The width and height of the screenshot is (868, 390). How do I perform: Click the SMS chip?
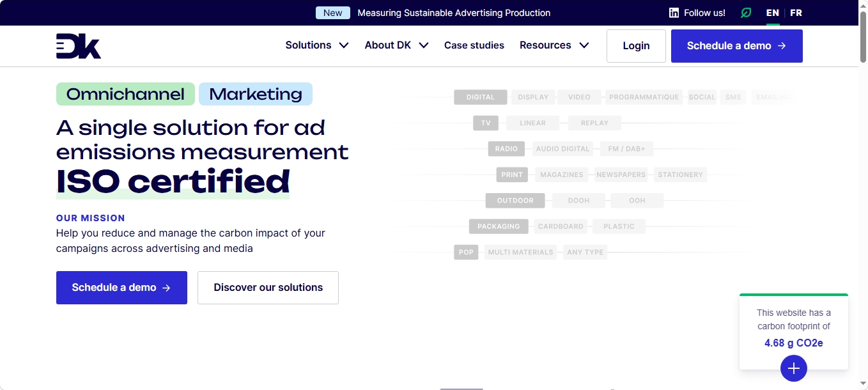coord(733,97)
